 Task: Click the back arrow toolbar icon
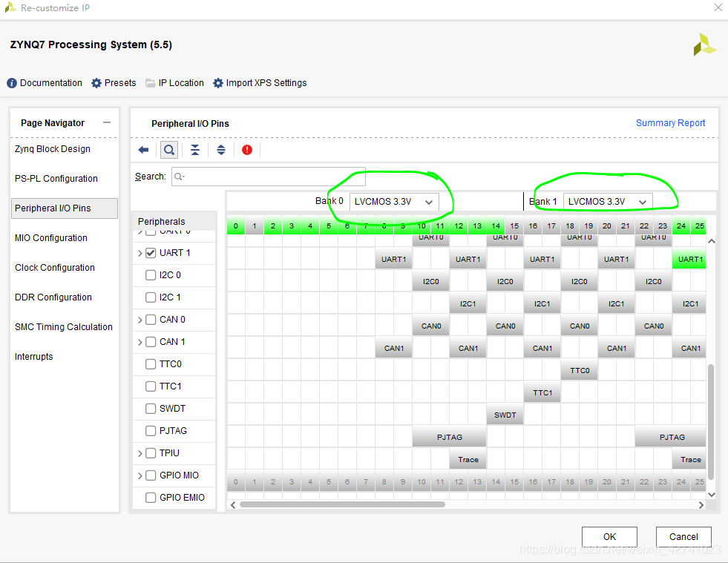[x=143, y=150]
